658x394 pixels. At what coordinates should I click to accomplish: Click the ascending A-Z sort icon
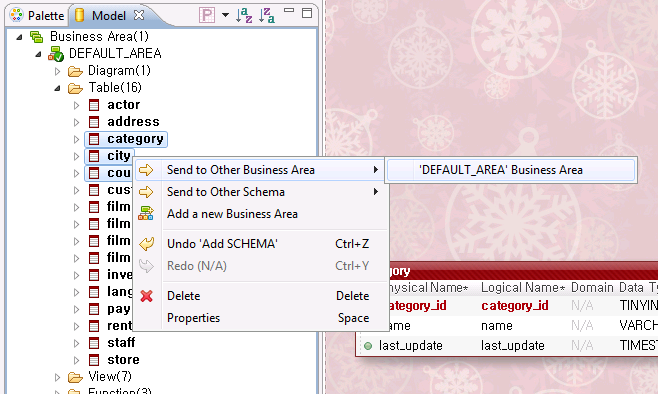pyautogui.click(x=244, y=16)
